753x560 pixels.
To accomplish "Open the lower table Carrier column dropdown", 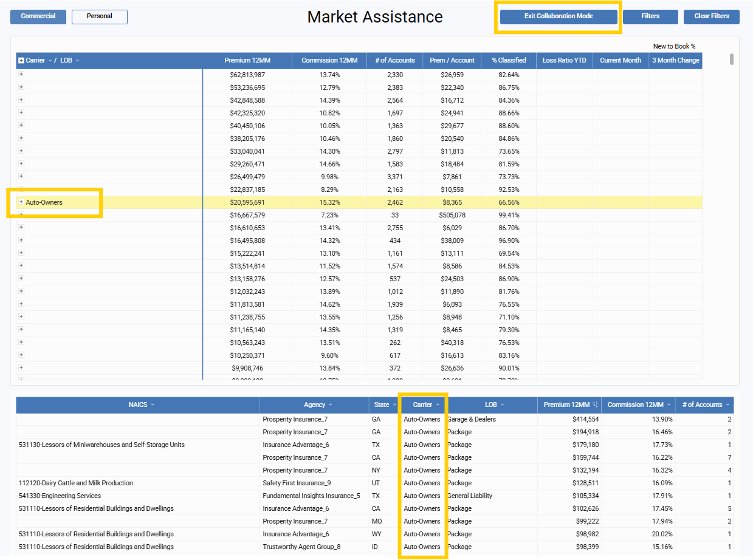I will click(438, 405).
